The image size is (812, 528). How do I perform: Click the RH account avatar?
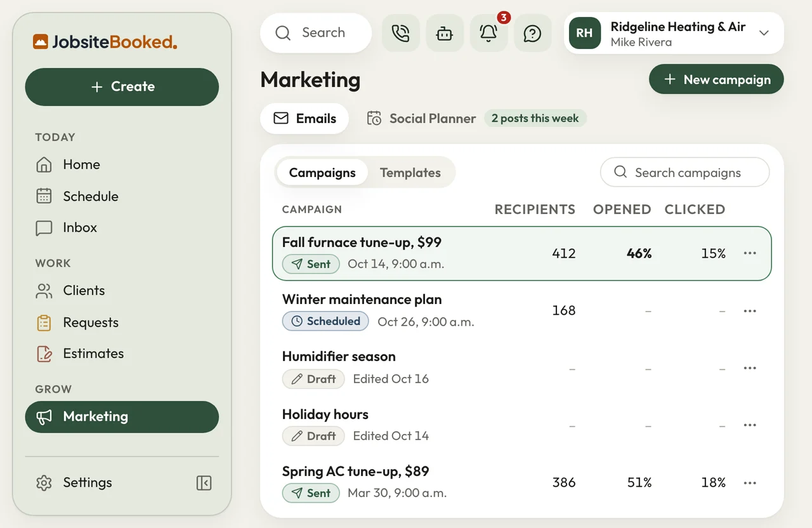point(584,33)
